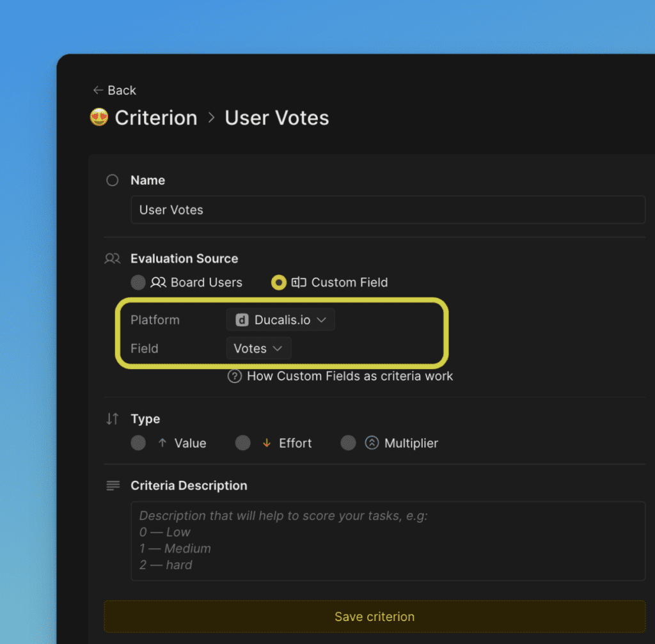Click User Votes in the breadcrumb

(x=276, y=117)
